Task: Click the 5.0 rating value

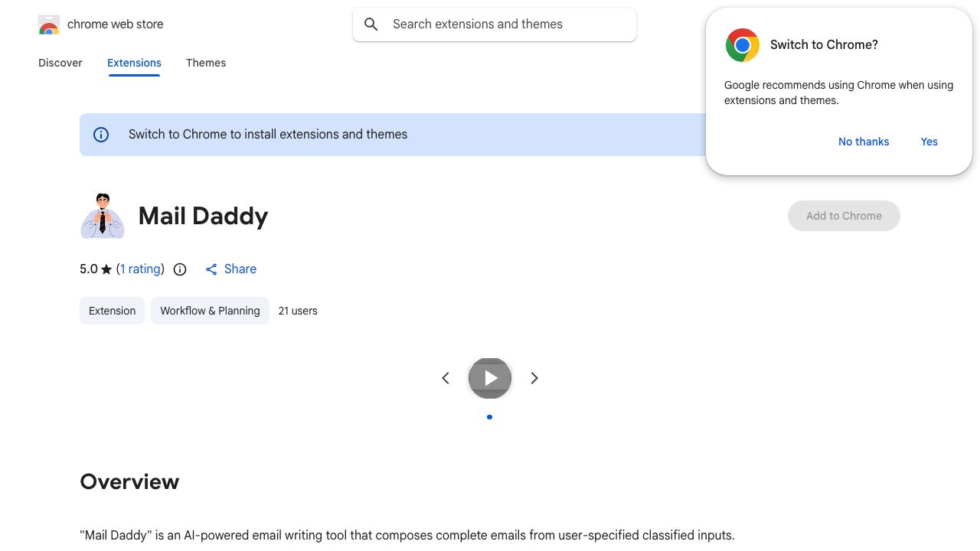Action: 89,269
